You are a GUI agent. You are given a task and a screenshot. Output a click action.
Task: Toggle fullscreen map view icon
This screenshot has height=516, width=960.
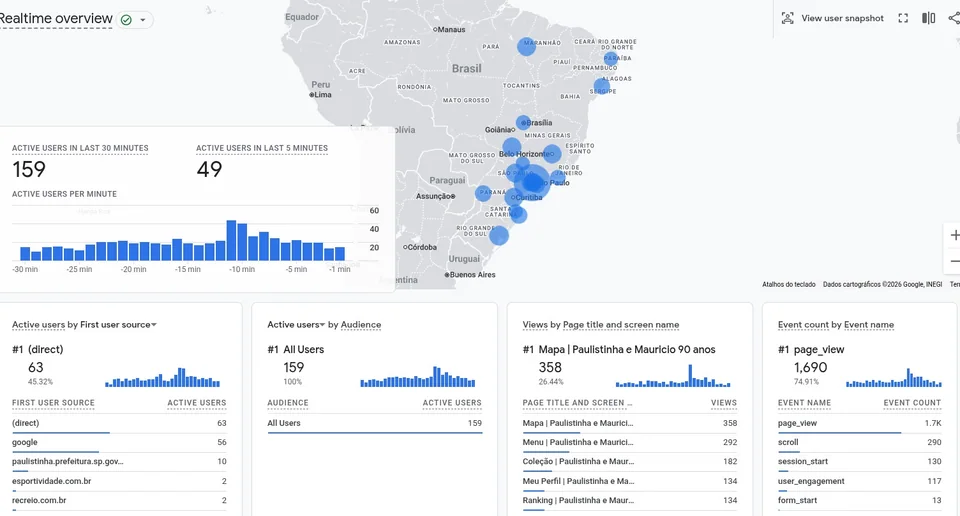pos(903,18)
